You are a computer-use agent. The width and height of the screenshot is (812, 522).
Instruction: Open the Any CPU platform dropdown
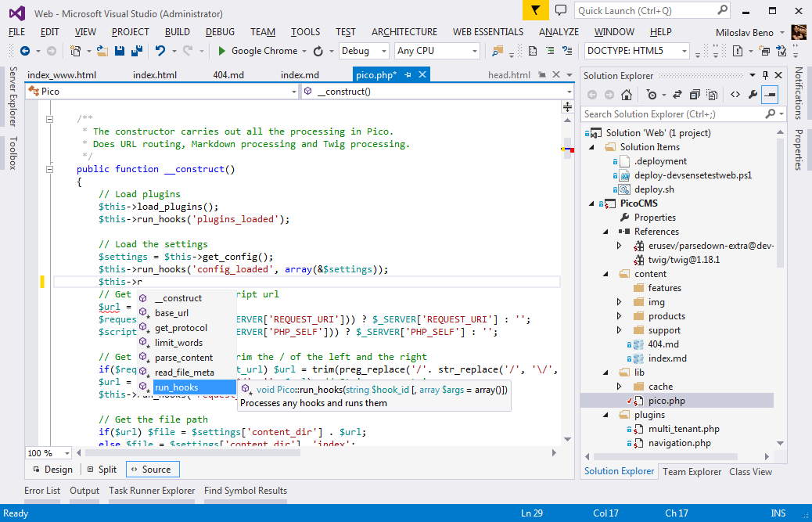(435, 49)
